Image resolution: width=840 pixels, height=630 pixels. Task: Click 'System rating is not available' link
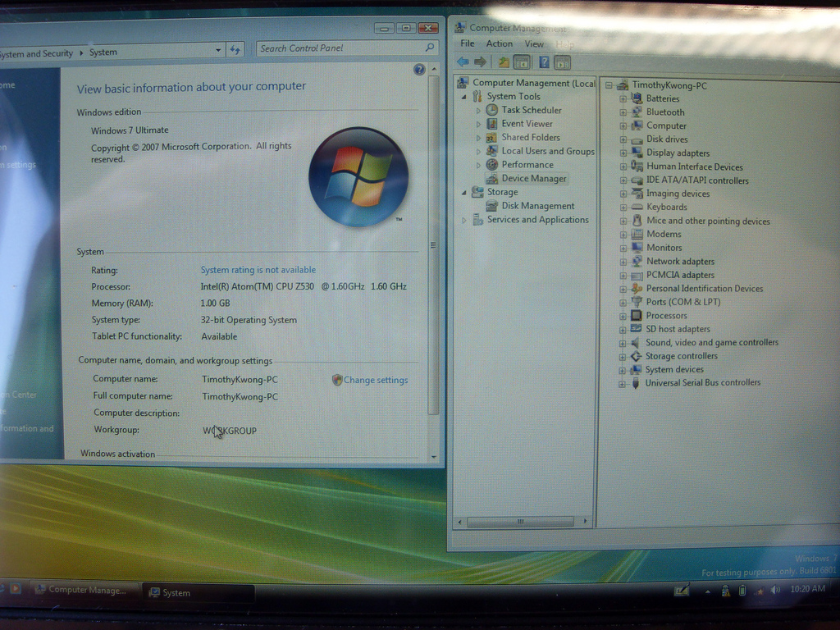[258, 270]
